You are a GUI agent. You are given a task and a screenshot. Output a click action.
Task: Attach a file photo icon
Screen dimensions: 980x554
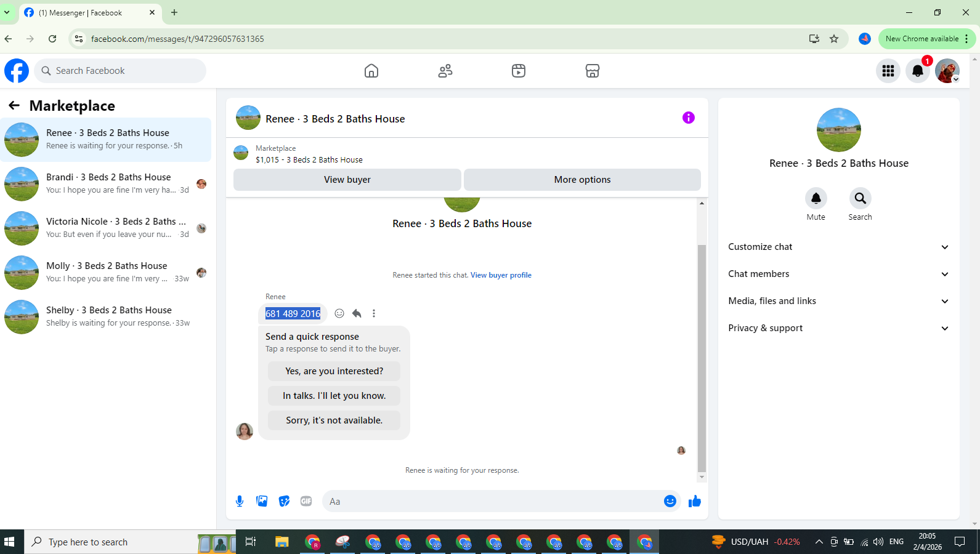pos(262,501)
